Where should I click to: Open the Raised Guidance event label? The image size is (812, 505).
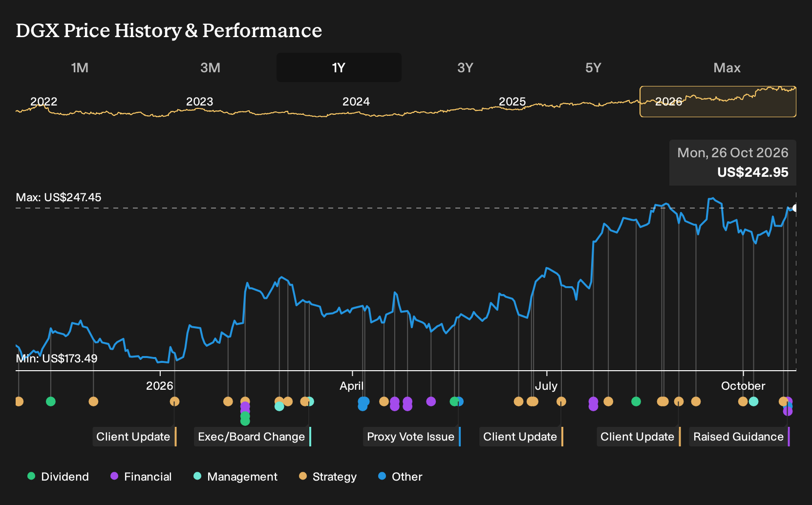point(740,437)
